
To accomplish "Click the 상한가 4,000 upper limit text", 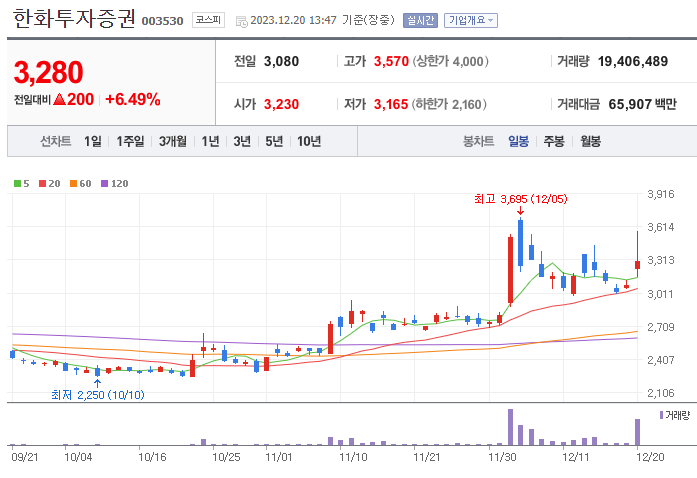I will (450, 61).
